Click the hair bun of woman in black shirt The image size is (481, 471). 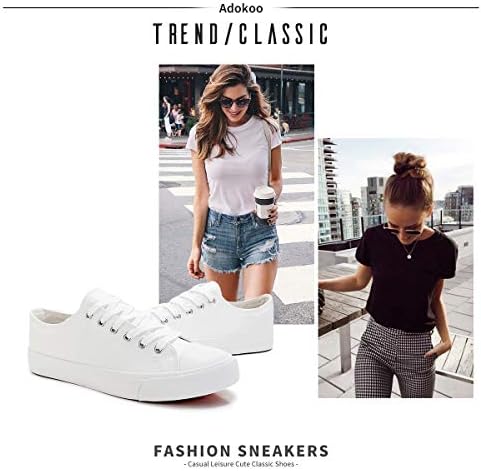pyautogui.click(x=410, y=165)
